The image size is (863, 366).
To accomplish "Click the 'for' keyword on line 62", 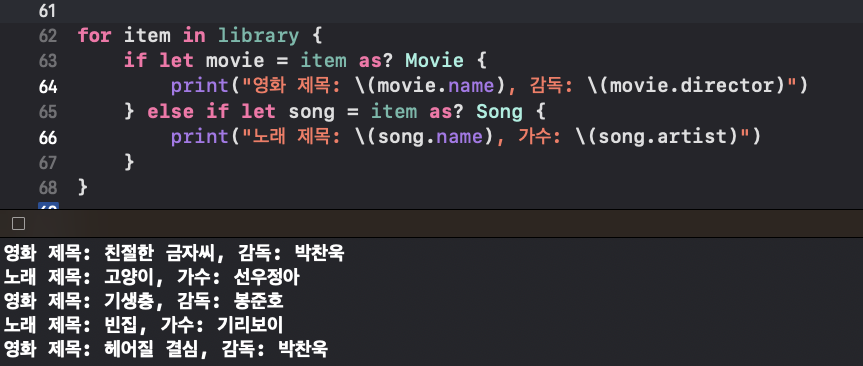I will click(x=95, y=36).
